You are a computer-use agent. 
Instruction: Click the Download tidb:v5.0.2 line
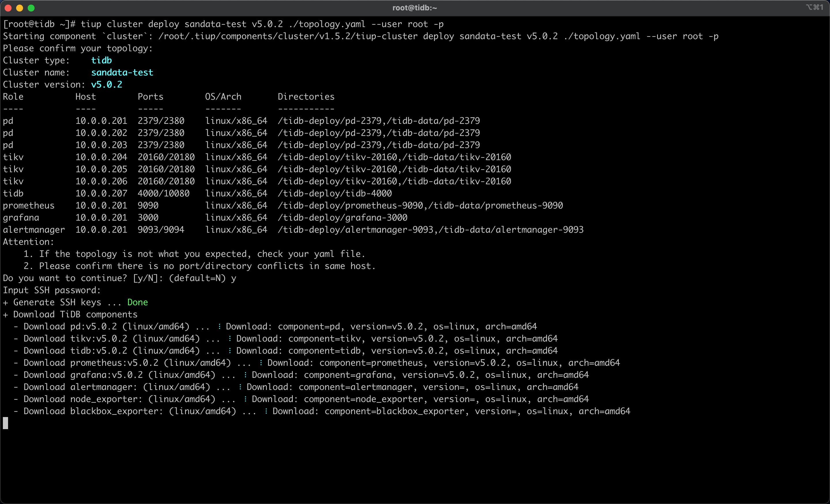click(286, 351)
